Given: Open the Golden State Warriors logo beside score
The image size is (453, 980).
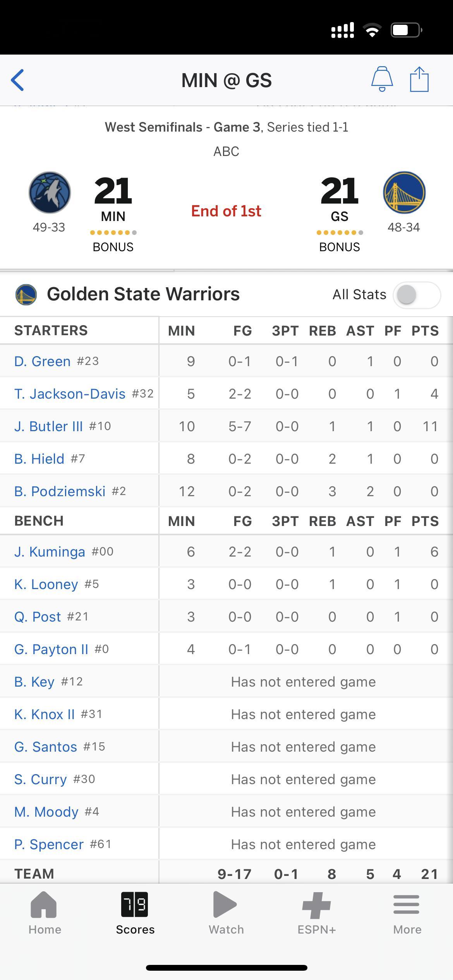Looking at the screenshot, I should 404,192.
